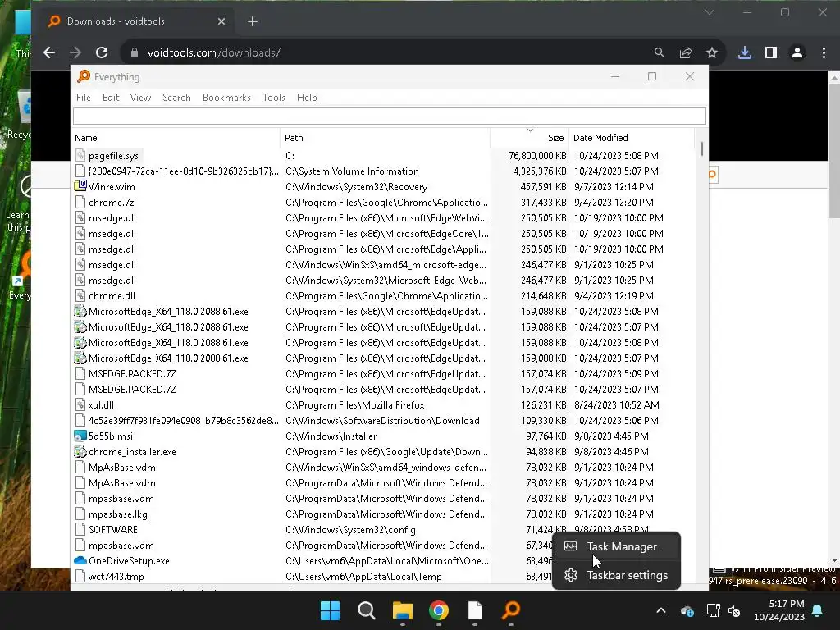840x630 pixels.
Task: Open the taskbar Search icon
Action: 367,610
